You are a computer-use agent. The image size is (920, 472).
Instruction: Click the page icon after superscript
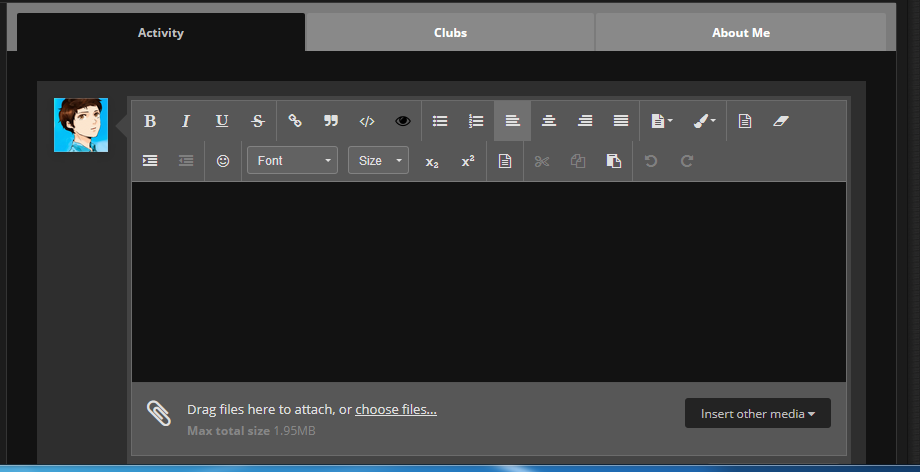(x=505, y=161)
